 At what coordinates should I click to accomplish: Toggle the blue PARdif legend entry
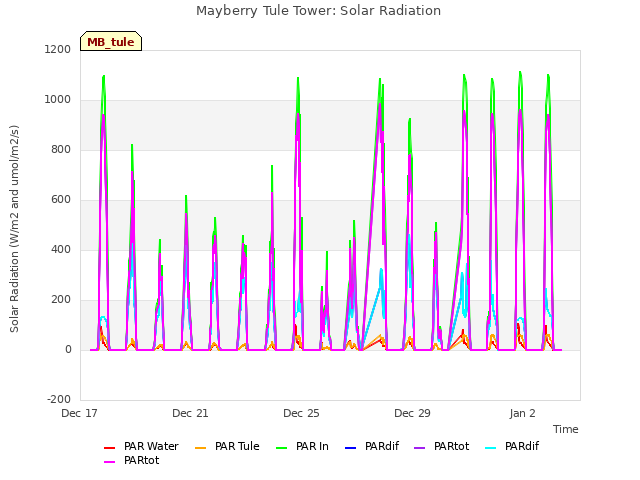pyautogui.click(x=372, y=446)
